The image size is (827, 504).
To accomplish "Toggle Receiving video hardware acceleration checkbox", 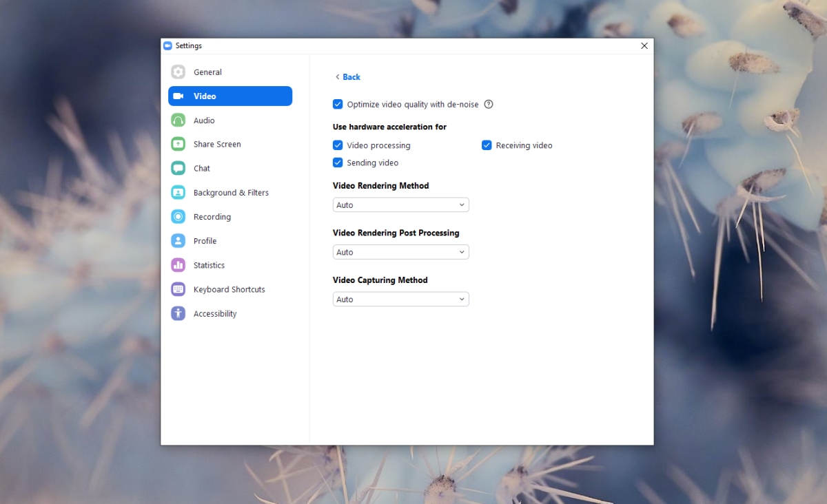I will [487, 145].
